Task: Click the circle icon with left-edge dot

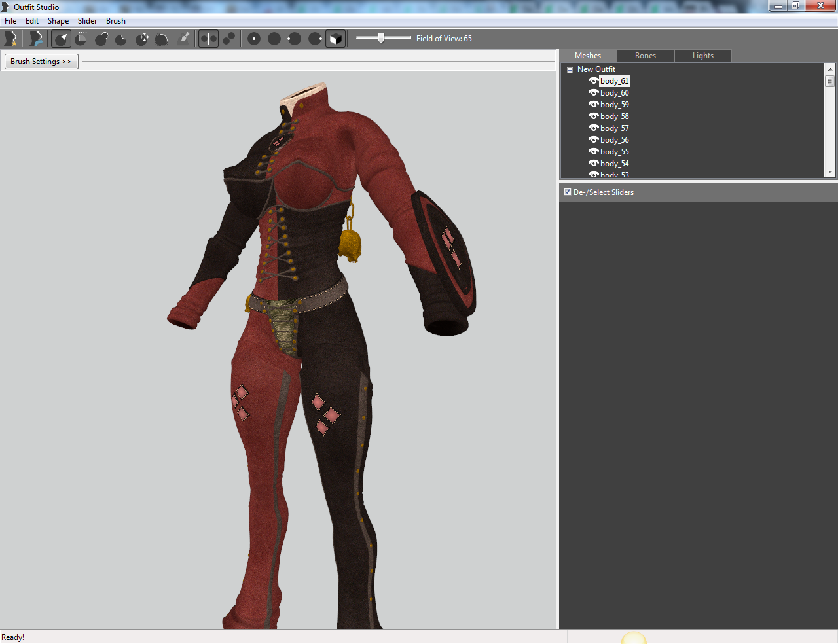Action: click(x=295, y=39)
